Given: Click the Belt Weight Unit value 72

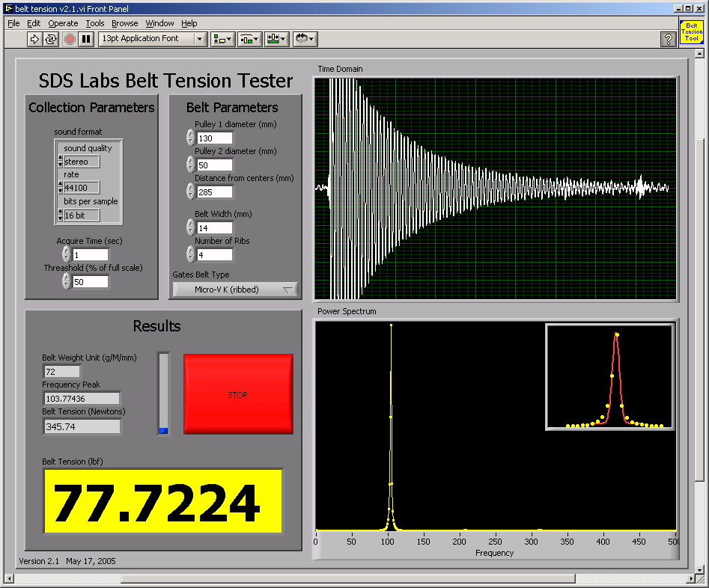Looking at the screenshot, I should [62, 372].
